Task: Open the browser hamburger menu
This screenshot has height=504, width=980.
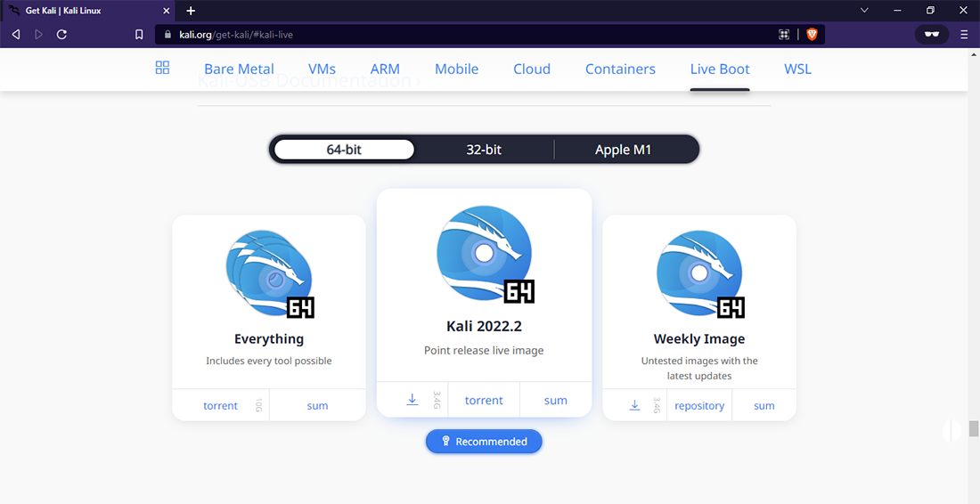Action: tap(964, 35)
